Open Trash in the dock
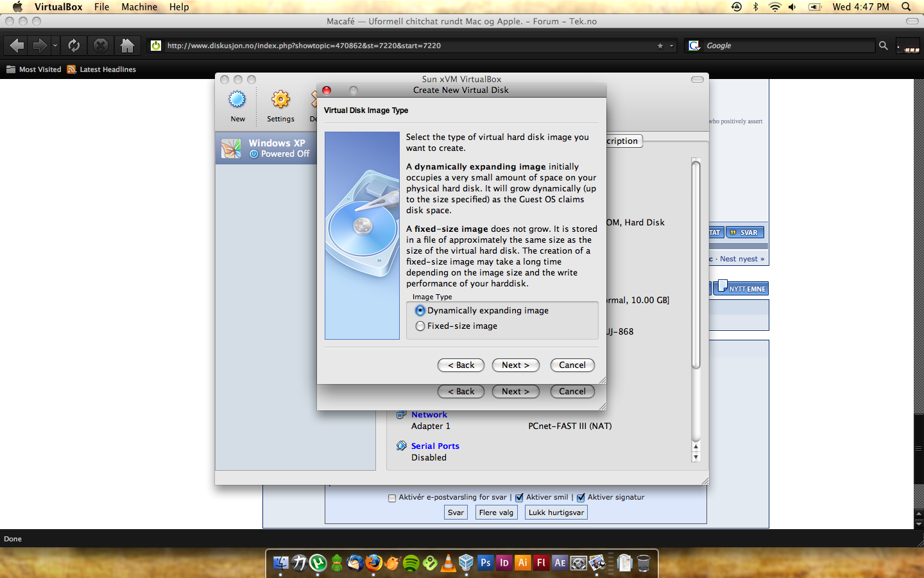The height and width of the screenshot is (578, 924). click(644, 563)
